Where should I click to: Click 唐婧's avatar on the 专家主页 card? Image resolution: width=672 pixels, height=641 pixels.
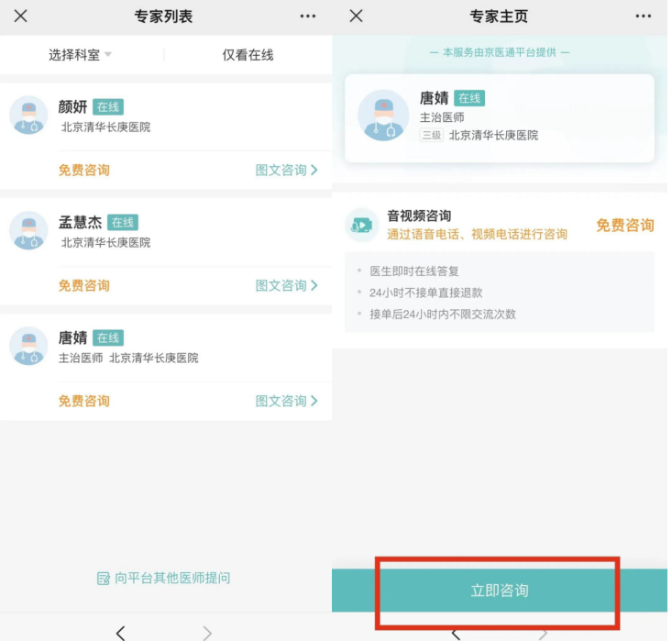pyautogui.click(x=382, y=116)
